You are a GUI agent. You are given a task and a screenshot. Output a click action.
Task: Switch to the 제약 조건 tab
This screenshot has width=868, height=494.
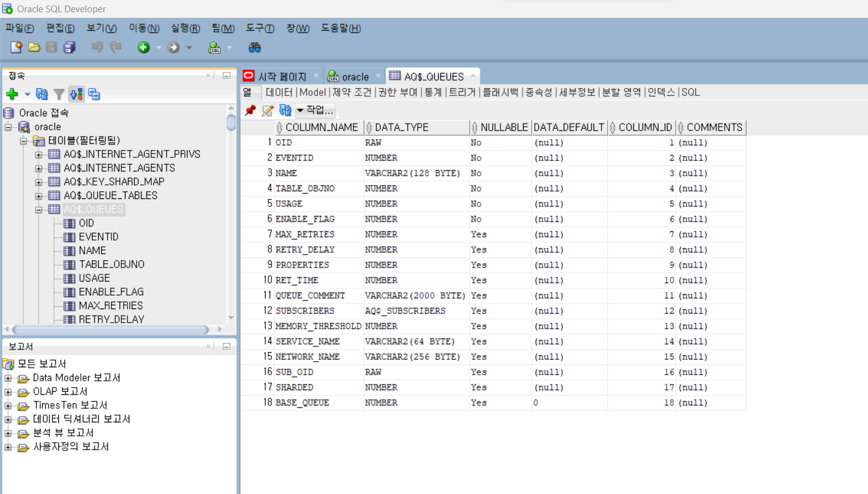coord(352,92)
